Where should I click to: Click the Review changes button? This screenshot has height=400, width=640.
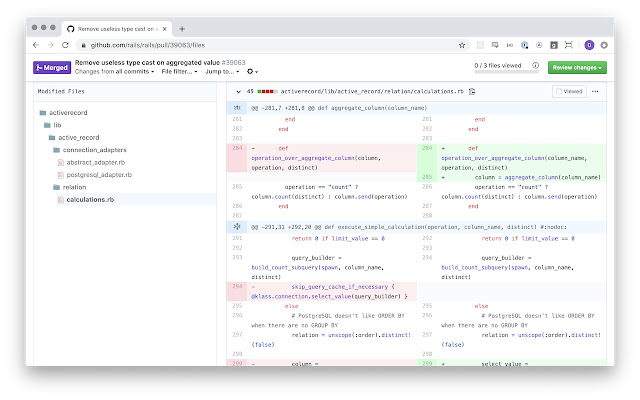[576, 67]
